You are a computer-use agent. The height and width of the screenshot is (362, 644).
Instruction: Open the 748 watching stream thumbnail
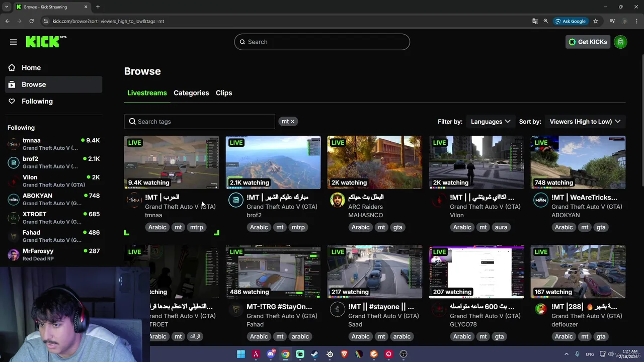(578, 162)
